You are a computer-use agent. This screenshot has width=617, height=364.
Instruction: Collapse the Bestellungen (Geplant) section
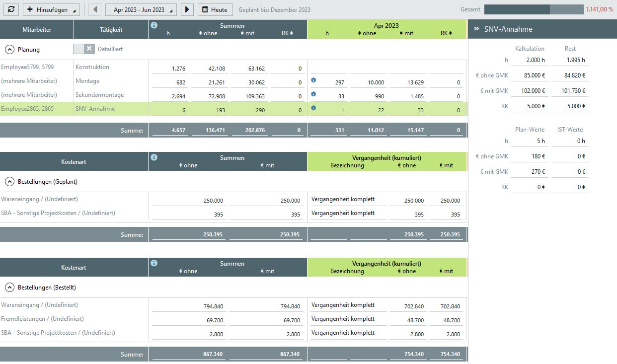[x=9, y=182]
